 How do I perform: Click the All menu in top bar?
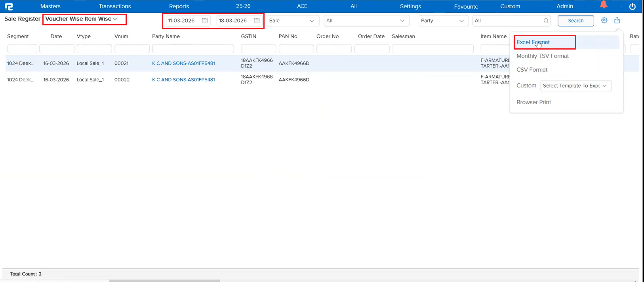354,6
